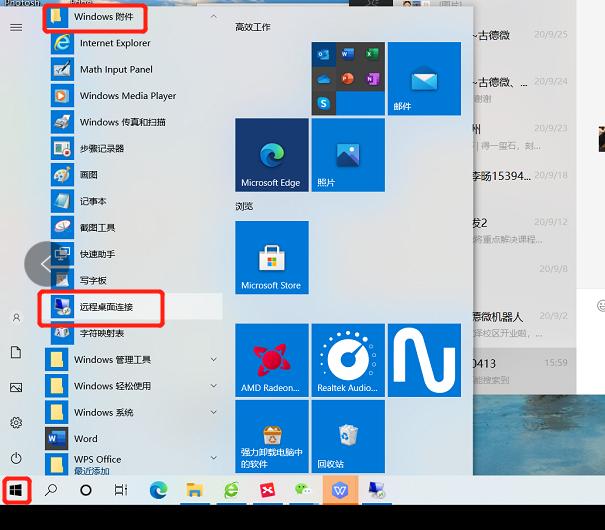
Task: Open the Windows Start button in taskbar
Action: point(16,490)
